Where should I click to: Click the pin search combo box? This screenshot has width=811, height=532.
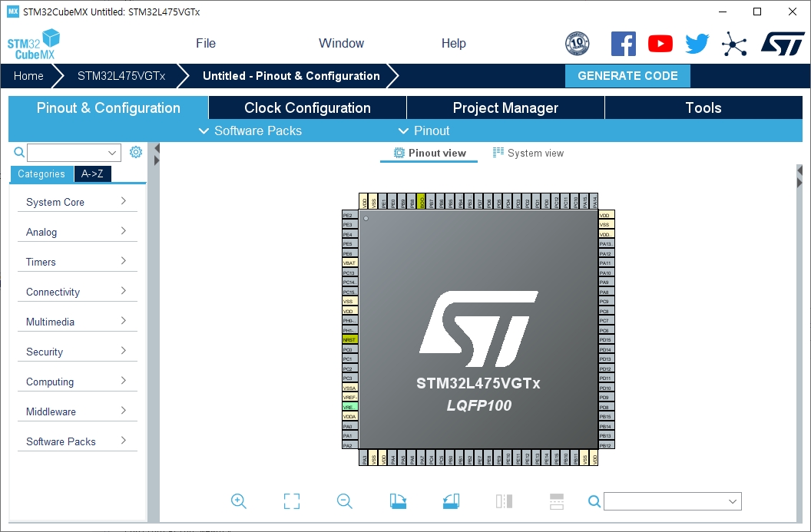point(673,501)
